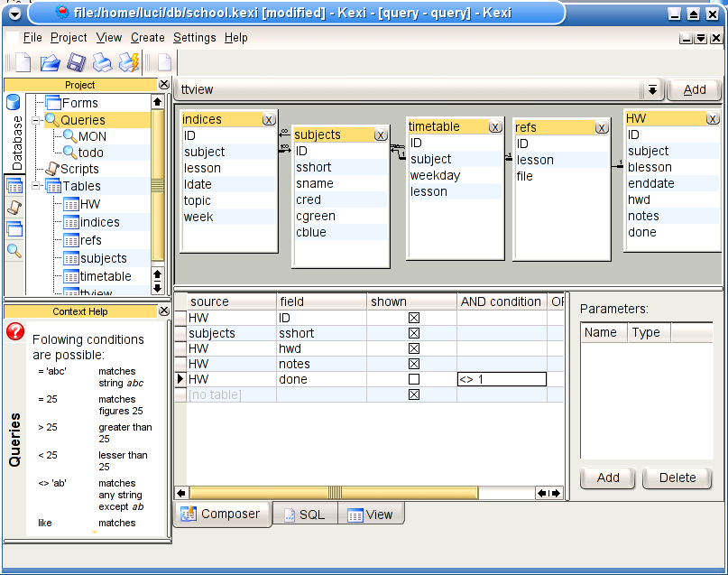Collapse the Tables tree node
This screenshot has height=575, width=728.
(37, 186)
